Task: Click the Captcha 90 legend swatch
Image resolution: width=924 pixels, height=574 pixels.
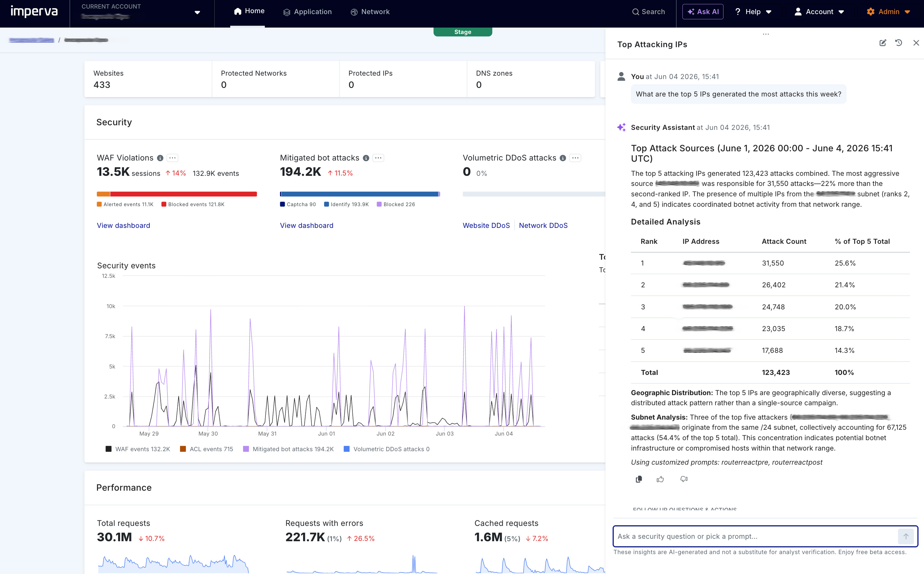Action: (x=282, y=204)
